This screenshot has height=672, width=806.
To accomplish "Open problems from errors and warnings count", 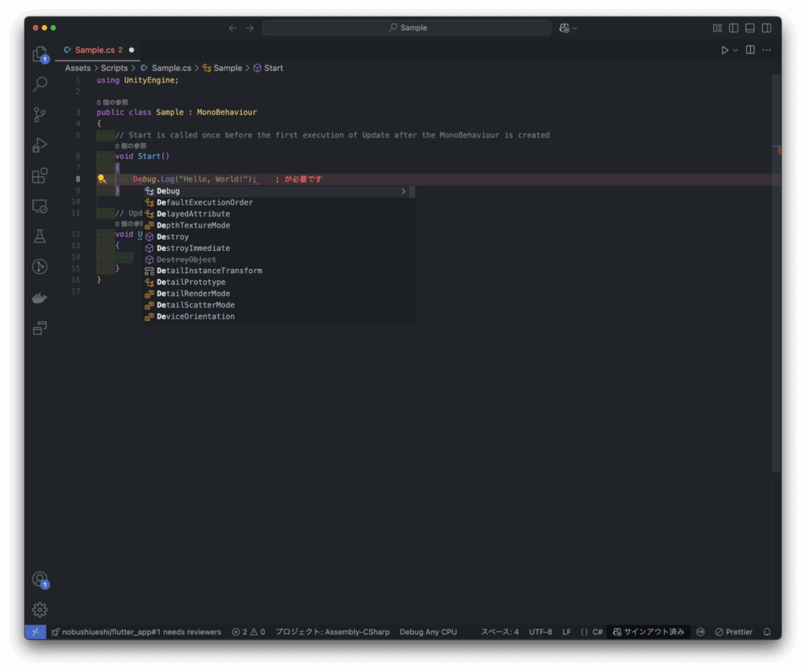I will click(x=248, y=632).
